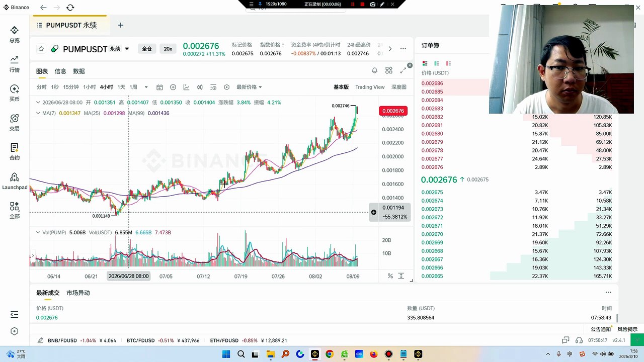Open the hexagon settings icon in the sidebar

(x=14, y=331)
